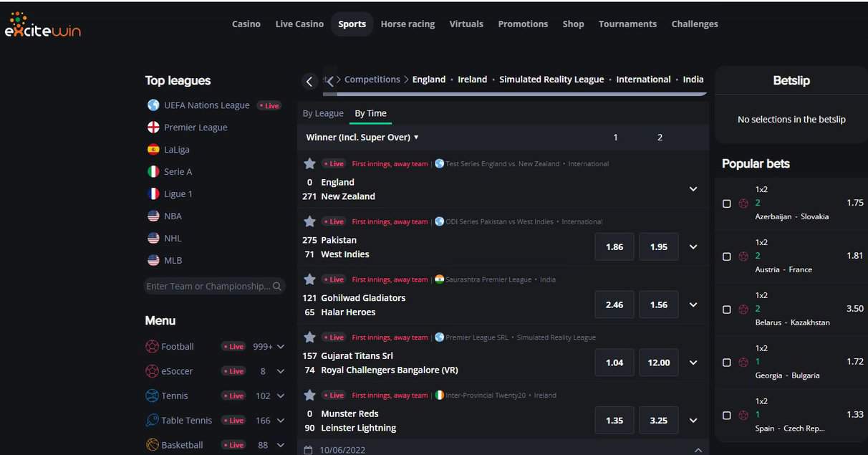The image size is (868, 455).
Task: Expand the Pakistan vs West Indies match markets
Action: (693, 247)
